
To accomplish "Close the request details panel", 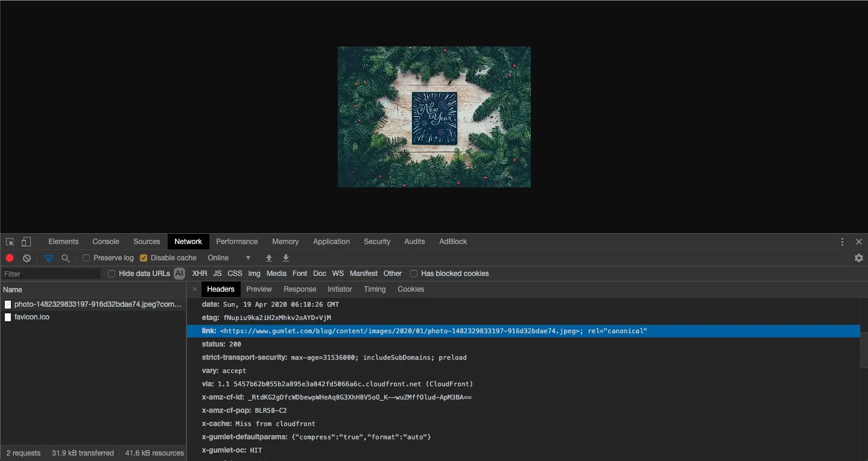I will [x=195, y=289].
